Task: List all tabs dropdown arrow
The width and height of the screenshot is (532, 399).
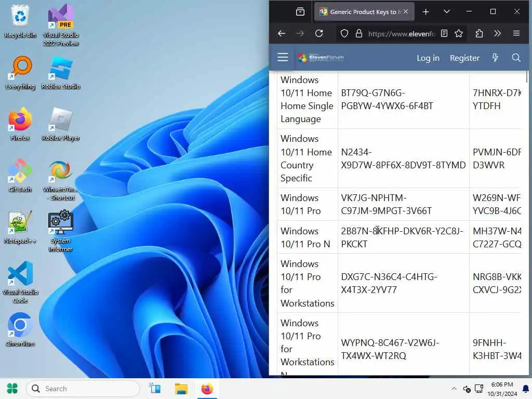Action: pyautogui.click(x=446, y=12)
